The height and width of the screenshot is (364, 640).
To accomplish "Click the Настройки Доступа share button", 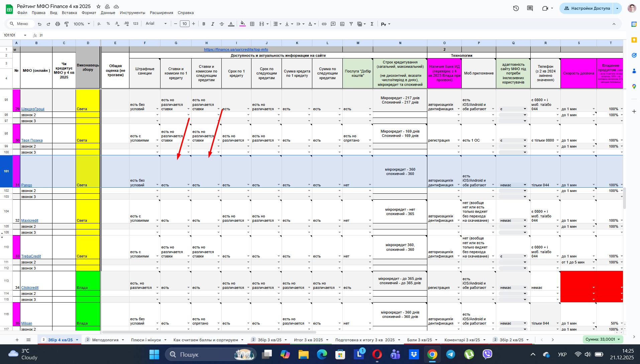I will point(587,8).
